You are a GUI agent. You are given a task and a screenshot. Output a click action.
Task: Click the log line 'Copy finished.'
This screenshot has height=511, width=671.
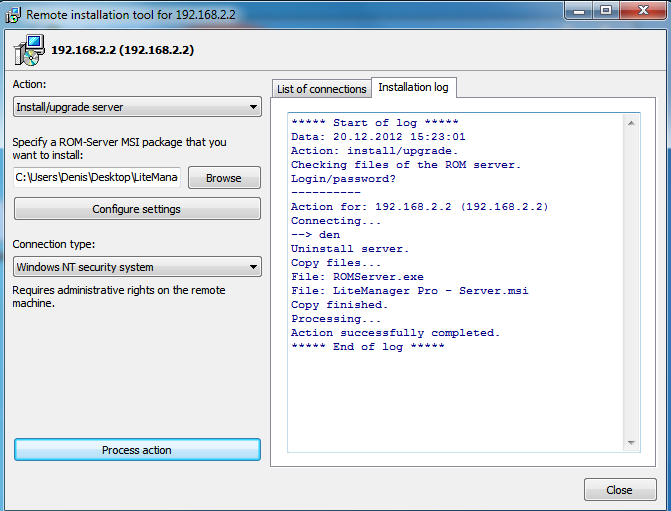[x=339, y=305]
